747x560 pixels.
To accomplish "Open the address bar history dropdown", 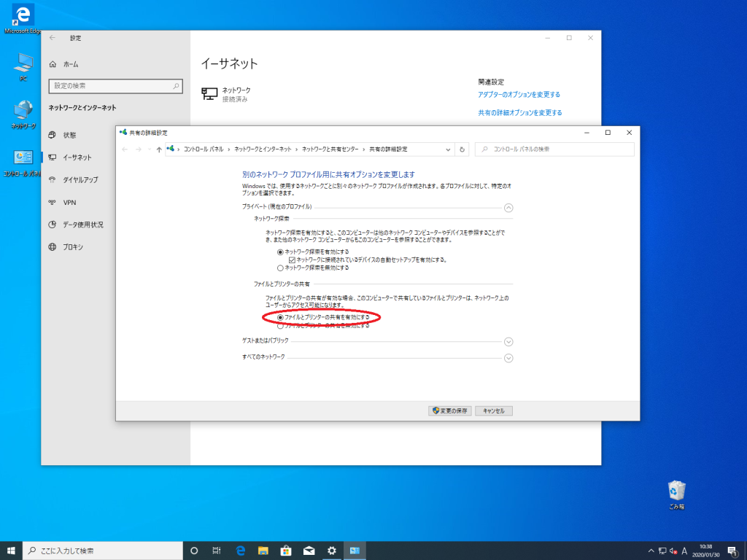I will tap(448, 149).
